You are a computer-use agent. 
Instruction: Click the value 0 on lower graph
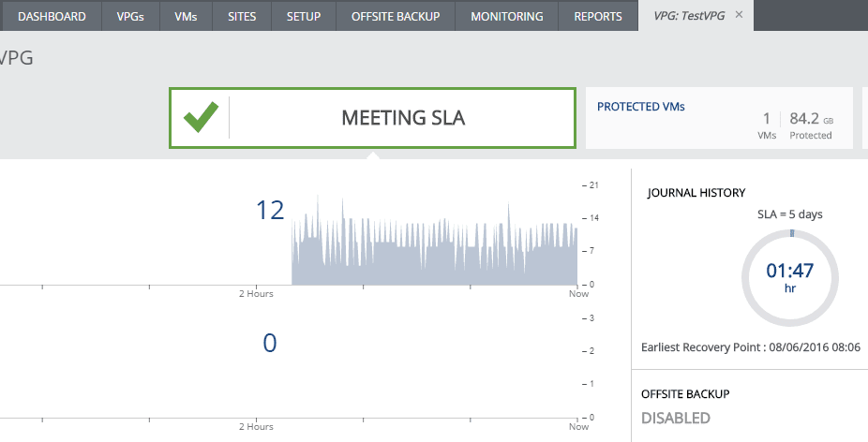[270, 344]
